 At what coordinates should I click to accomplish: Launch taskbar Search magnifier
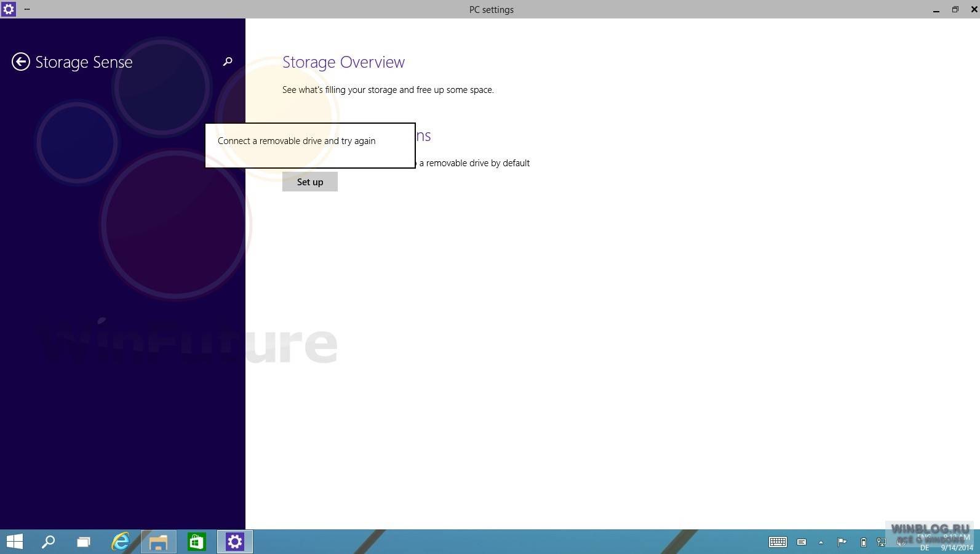(48, 542)
